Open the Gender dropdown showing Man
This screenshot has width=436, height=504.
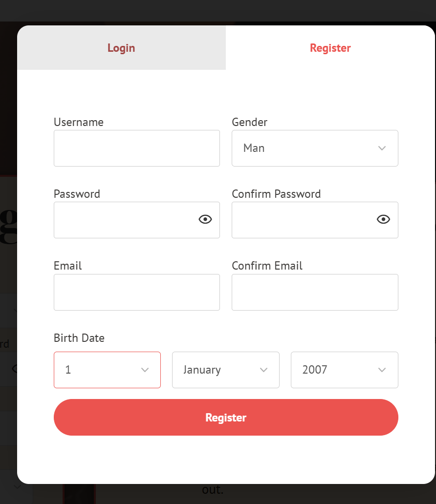[315, 148]
